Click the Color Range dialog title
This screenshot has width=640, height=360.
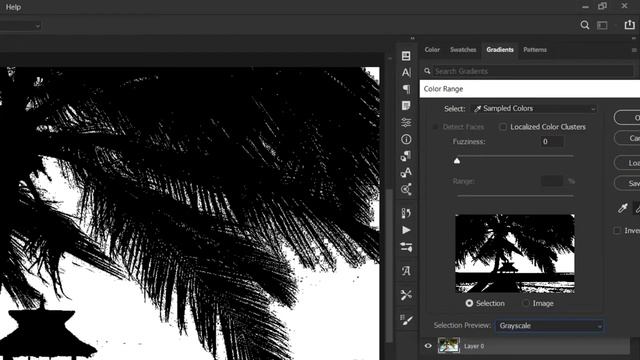click(x=443, y=89)
